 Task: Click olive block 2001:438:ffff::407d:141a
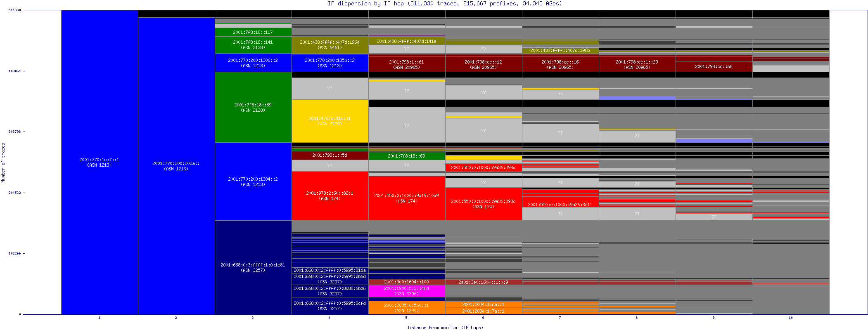tap(407, 41)
